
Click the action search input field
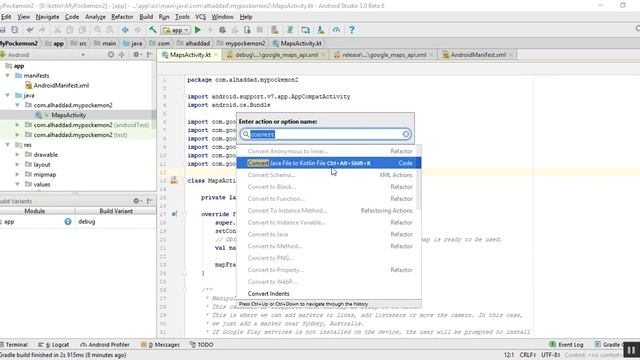pos(325,134)
